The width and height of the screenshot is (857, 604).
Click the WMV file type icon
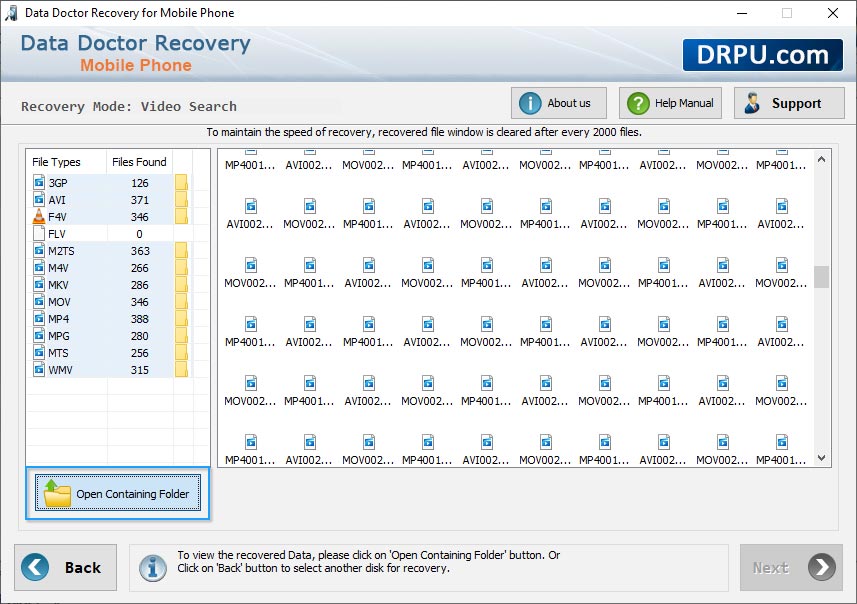(x=39, y=370)
